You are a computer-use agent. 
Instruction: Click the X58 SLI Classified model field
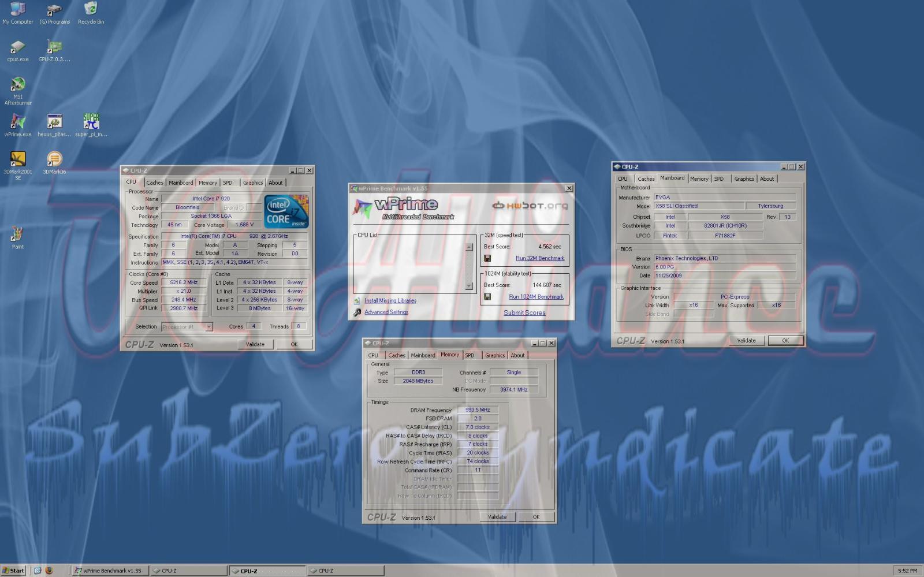(x=699, y=206)
